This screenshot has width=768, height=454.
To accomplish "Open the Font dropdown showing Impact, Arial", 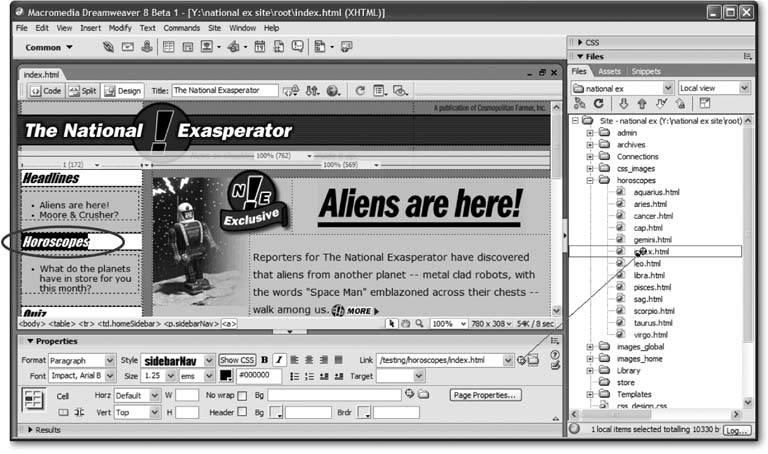I will 110,376.
